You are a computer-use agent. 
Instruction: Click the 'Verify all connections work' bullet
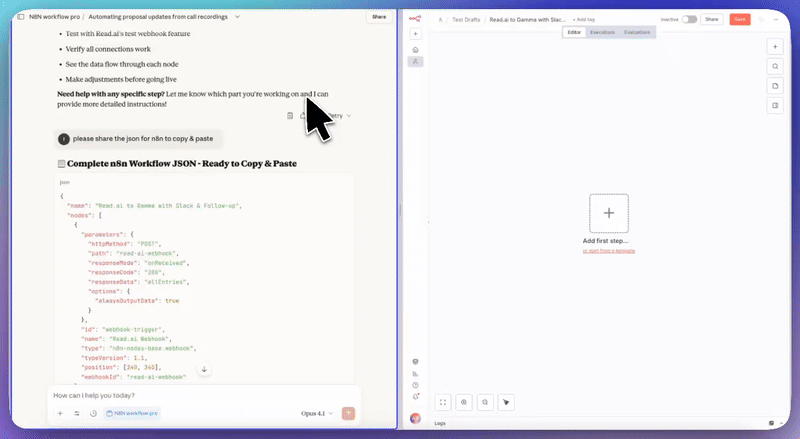[108, 49]
